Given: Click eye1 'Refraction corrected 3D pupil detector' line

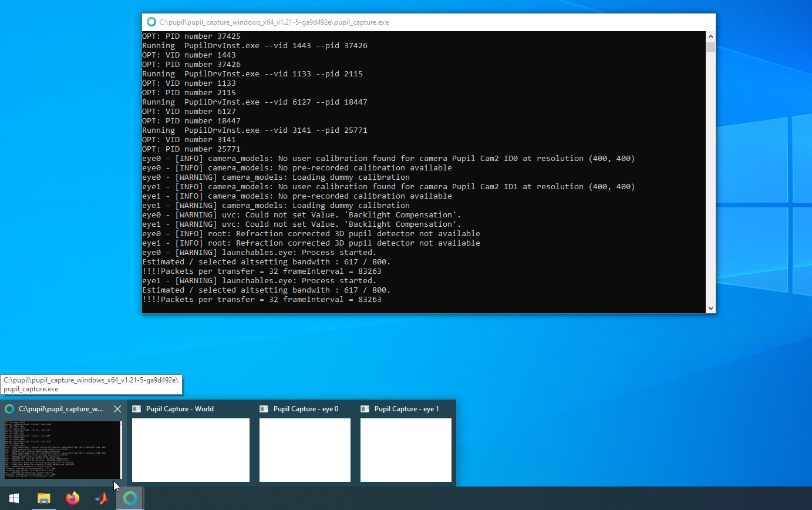Looking at the screenshot, I should 311,243.
